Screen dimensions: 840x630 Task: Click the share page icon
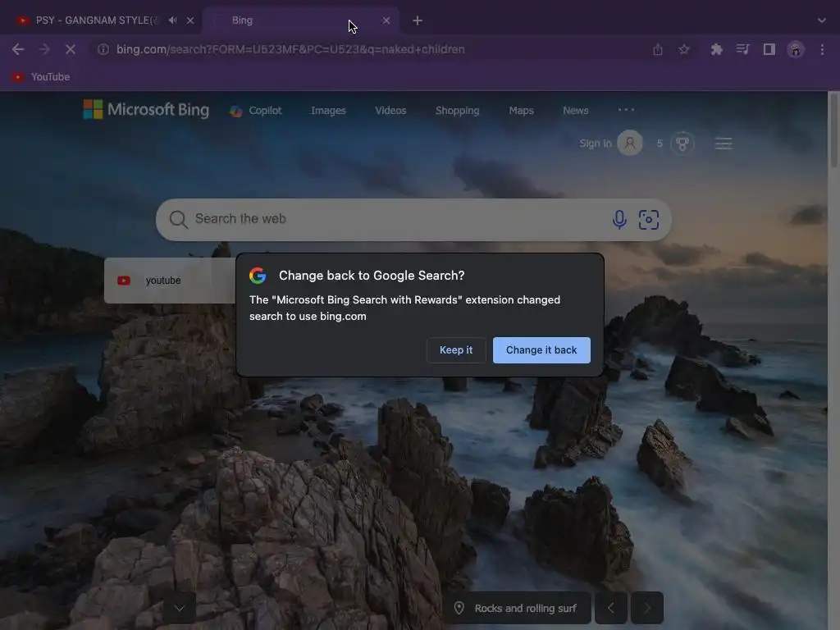(x=658, y=49)
